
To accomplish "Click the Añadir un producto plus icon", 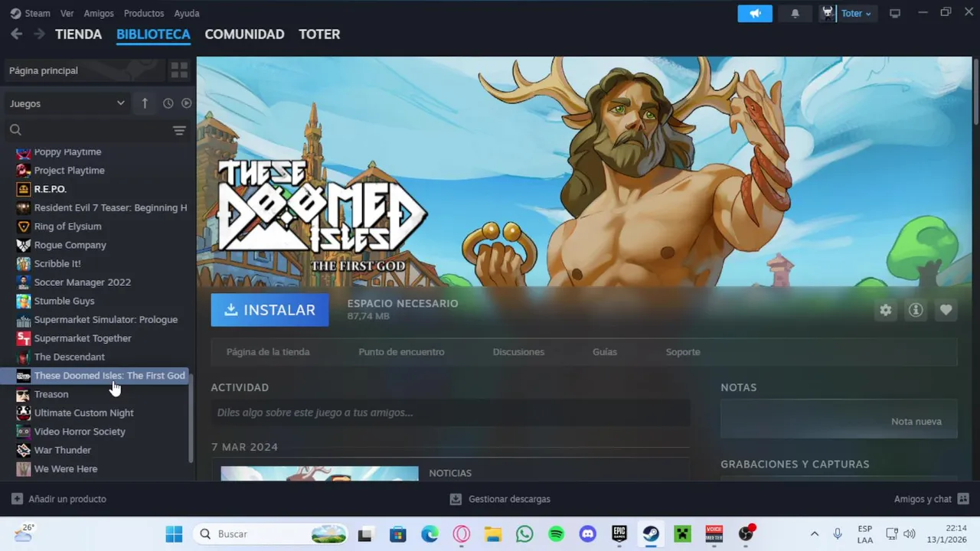I will (x=17, y=499).
